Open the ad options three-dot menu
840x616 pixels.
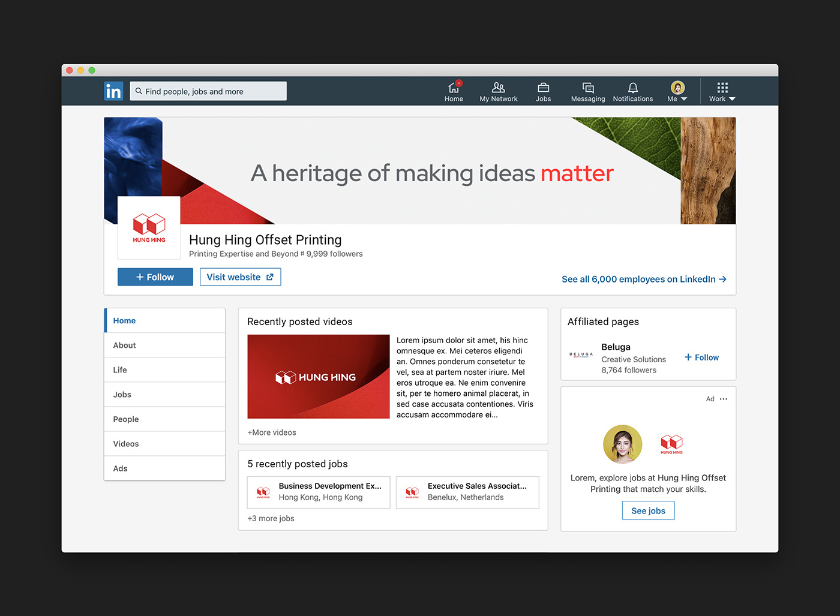724,399
